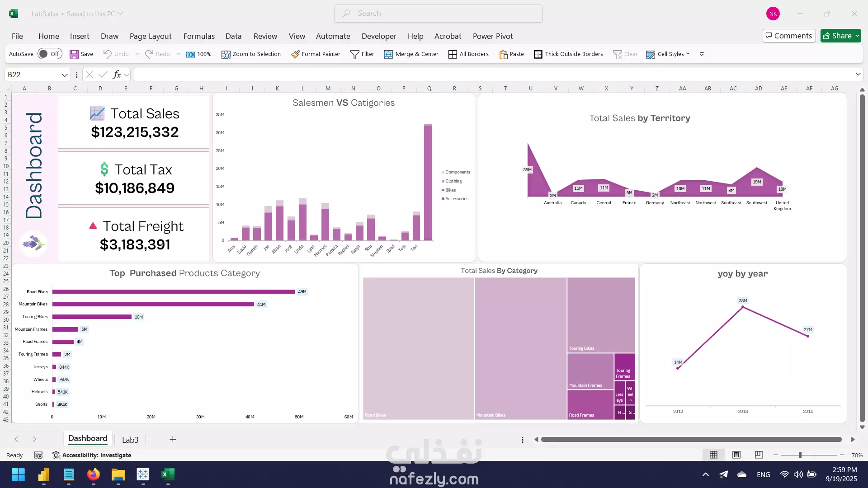
Task: Click the NK account avatar
Action: point(773,14)
